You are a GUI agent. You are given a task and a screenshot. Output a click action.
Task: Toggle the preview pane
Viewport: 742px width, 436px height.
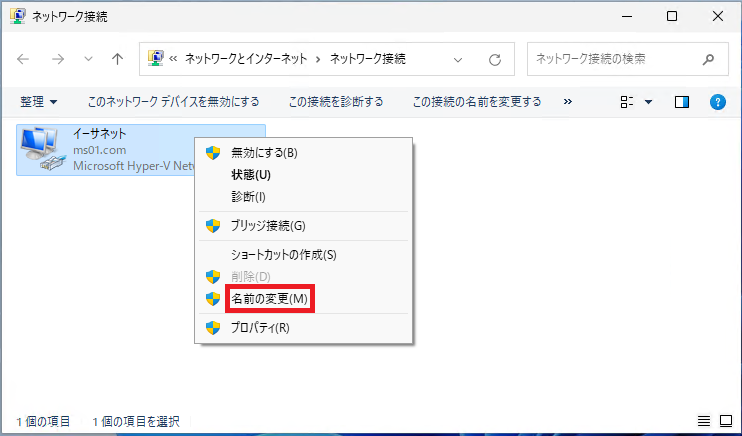tap(682, 102)
